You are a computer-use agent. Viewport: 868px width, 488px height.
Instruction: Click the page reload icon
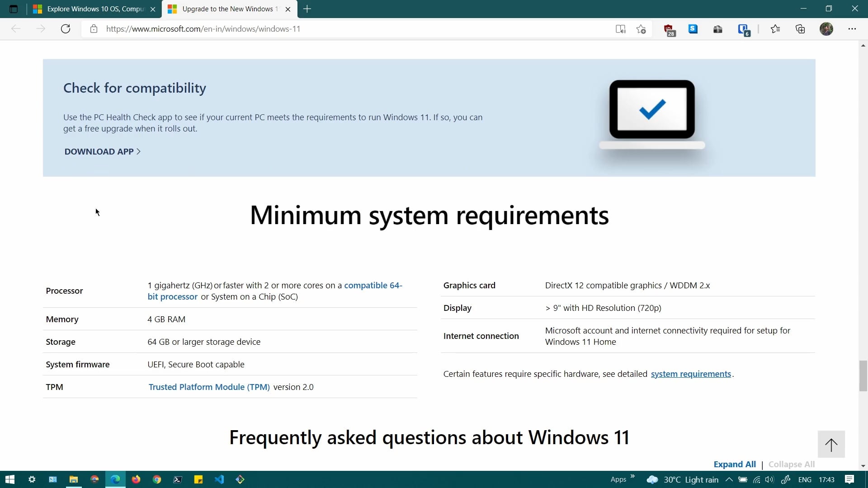66,28
